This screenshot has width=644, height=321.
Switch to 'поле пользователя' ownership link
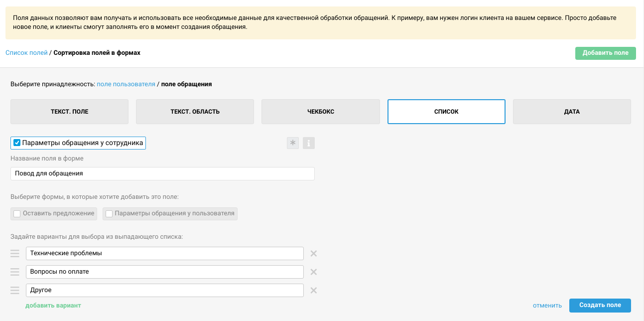tap(126, 84)
